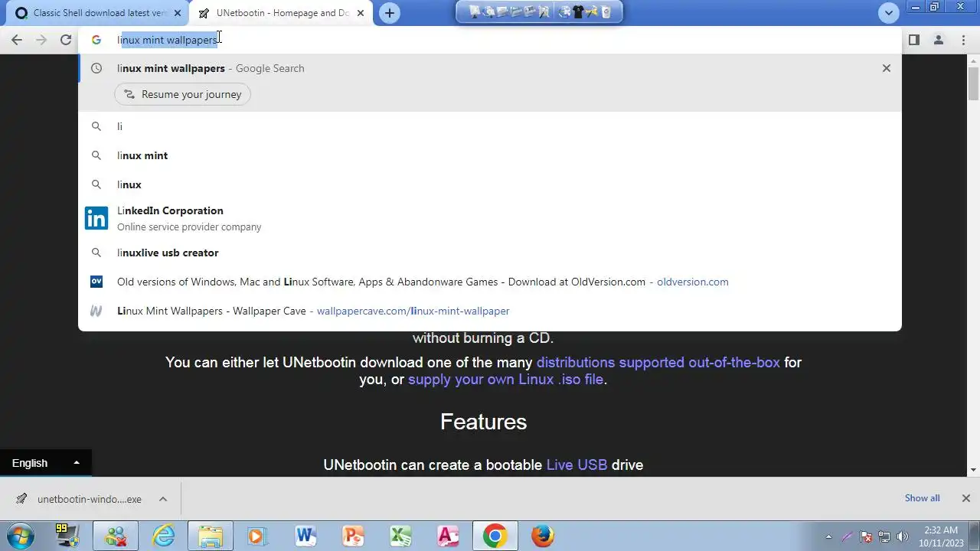Image resolution: width=980 pixels, height=551 pixels.
Task: Open a new tab with plus button
Action: pos(390,13)
